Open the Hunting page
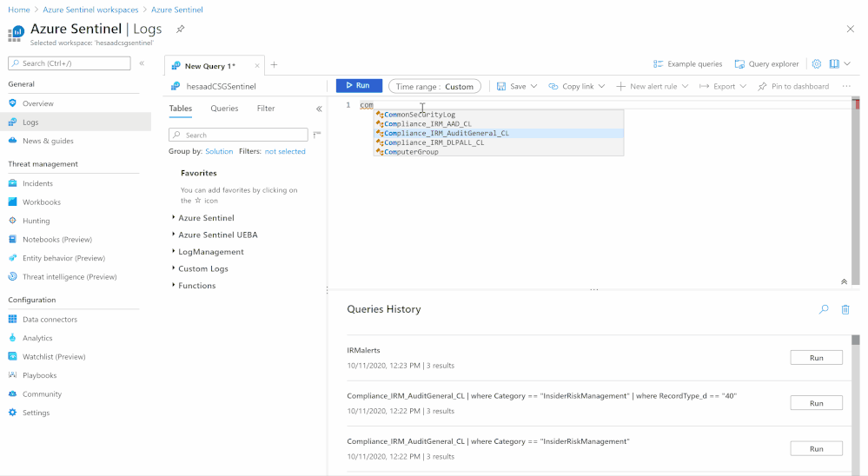Viewport: 868px width, 476px height. 36,221
